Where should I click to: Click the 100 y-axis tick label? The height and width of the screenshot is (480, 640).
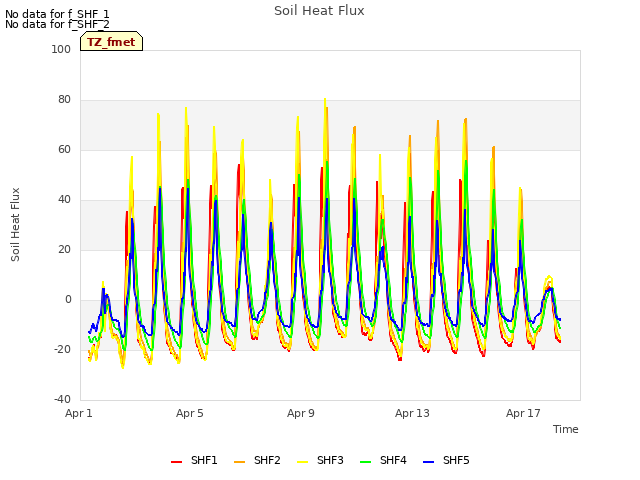[x=61, y=49]
